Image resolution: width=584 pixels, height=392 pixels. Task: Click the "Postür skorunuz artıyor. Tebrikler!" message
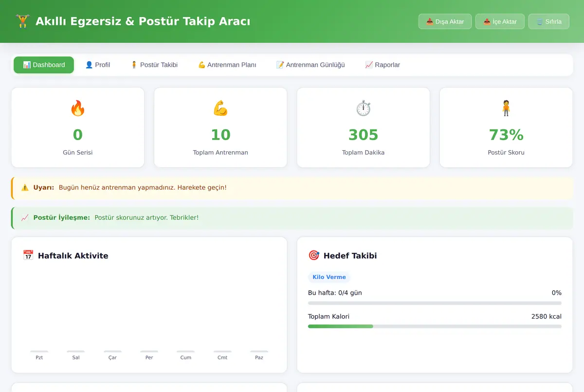(x=146, y=217)
